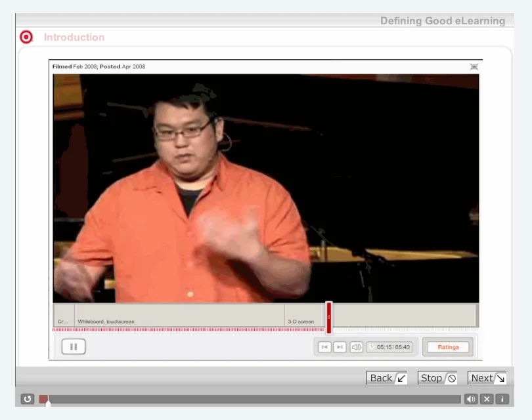
Task: Jump to the Whiteboard, touchscreen chapter
Action: point(179,316)
